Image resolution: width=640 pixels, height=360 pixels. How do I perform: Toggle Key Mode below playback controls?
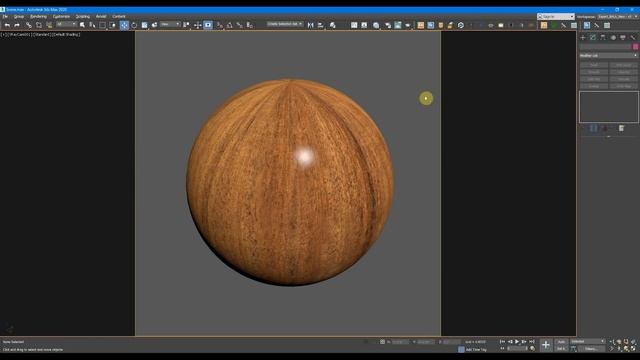tap(502, 349)
